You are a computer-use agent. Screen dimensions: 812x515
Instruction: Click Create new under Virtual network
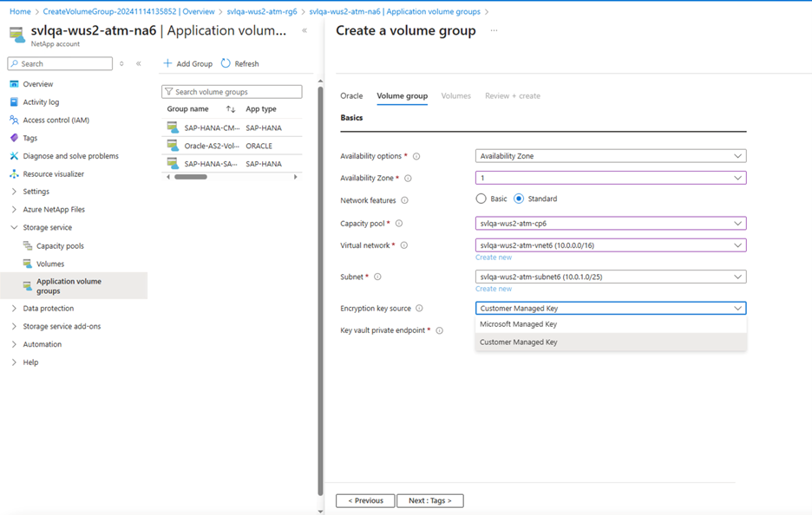coord(494,257)
